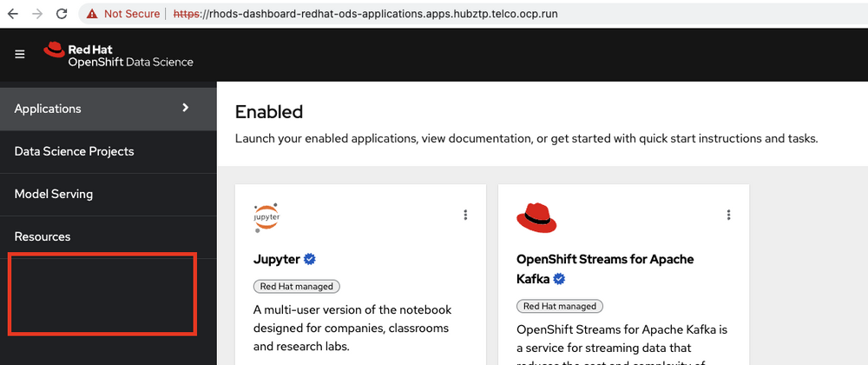
Task: Go to the Model Serving section
Action: pyautogui.click(x=54, y=194)
